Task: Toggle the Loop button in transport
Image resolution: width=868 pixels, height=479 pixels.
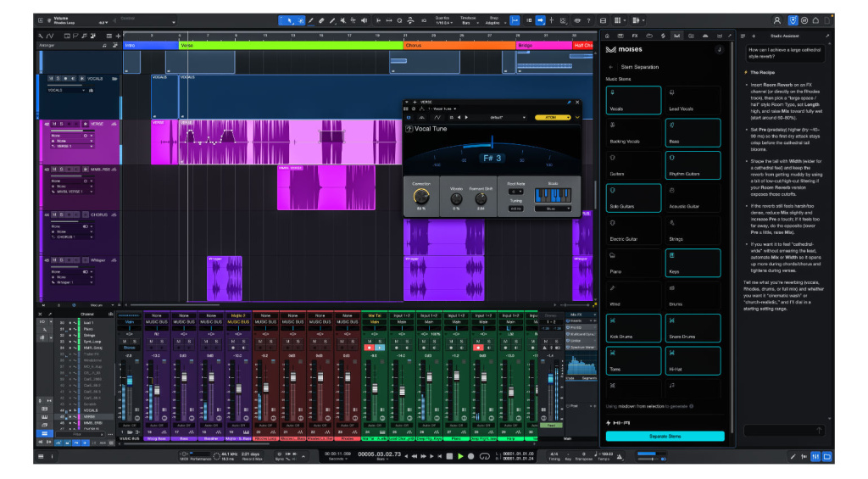Action: click(x=484, y=456)
